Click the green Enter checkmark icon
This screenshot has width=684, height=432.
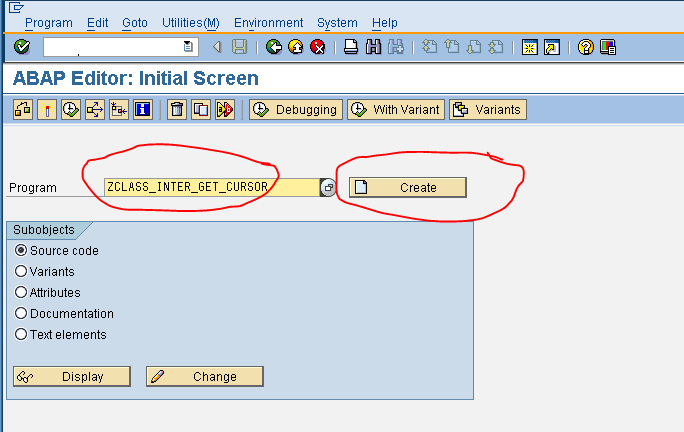click(x=22, y=47)
